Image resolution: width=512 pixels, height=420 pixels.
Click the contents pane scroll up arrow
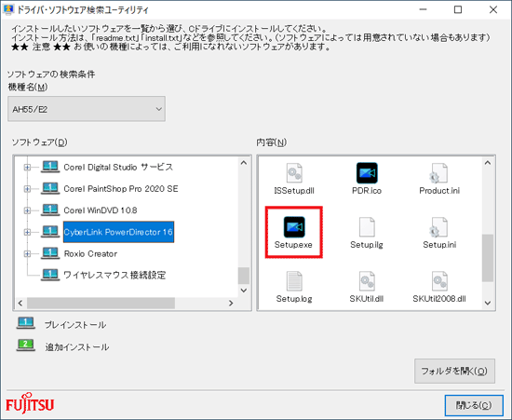point(488,163)
